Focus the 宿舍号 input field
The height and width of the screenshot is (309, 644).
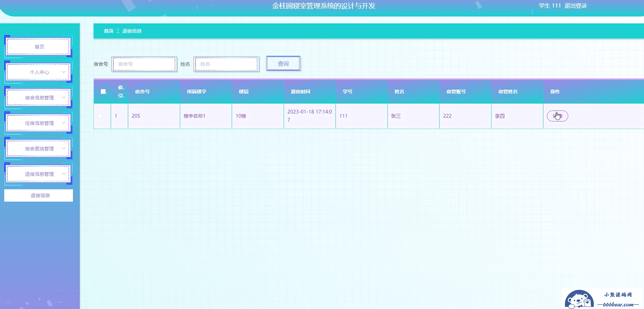[x=144, y=64]
